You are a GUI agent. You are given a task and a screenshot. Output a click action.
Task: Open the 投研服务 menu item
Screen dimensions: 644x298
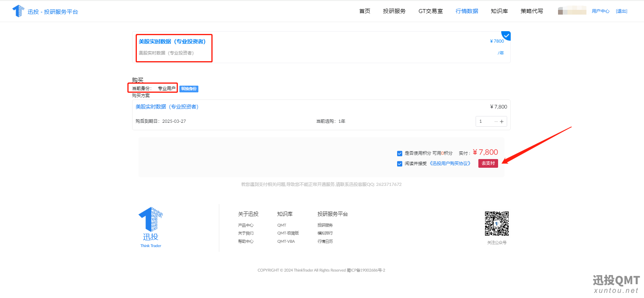point(394,11)
